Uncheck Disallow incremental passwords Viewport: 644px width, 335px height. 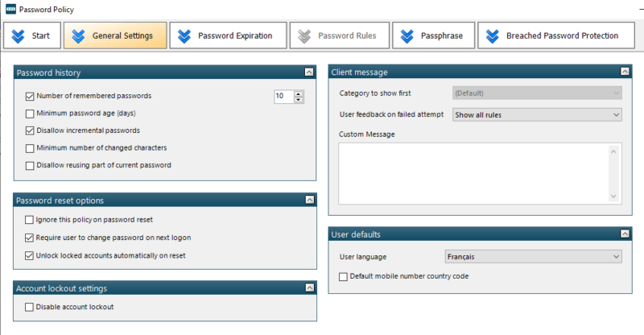tap(31, 130)
